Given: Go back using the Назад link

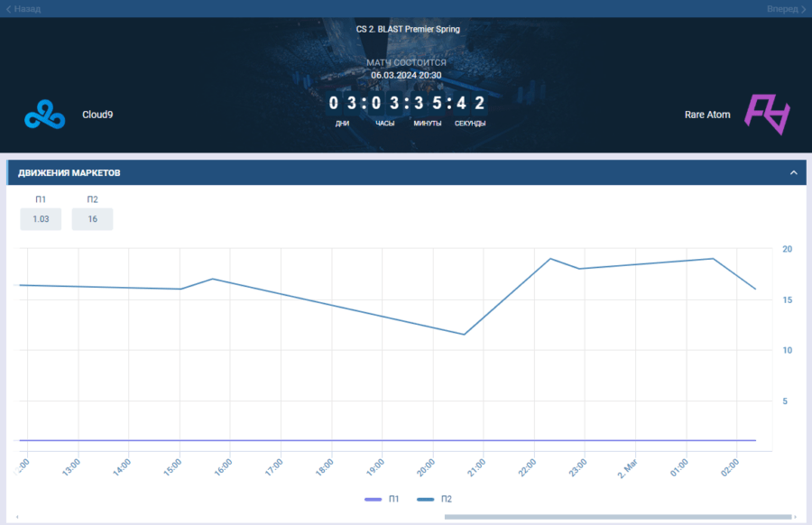Looking at the screenshot, I should 27,9.
